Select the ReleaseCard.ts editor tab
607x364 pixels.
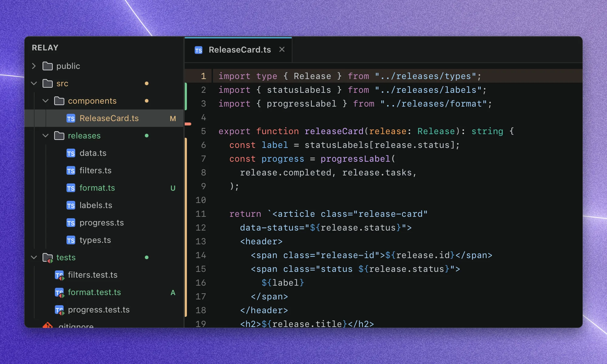[x=238, y=50]
